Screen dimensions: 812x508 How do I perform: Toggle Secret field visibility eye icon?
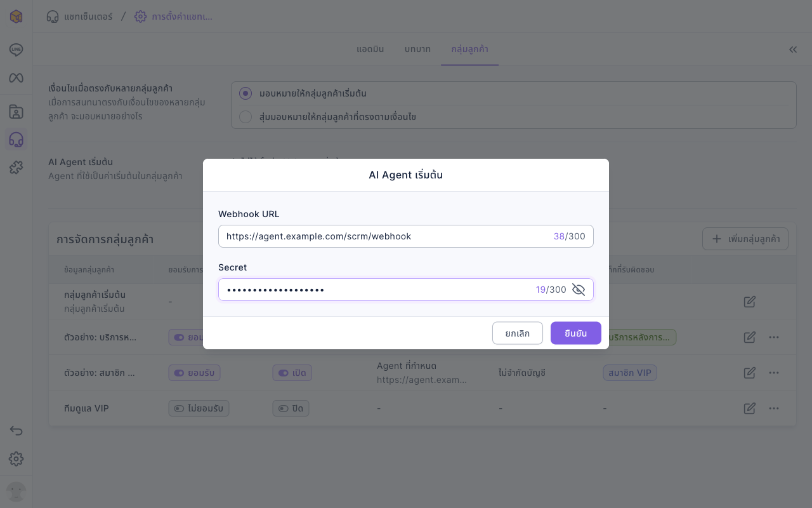(578, 290)
